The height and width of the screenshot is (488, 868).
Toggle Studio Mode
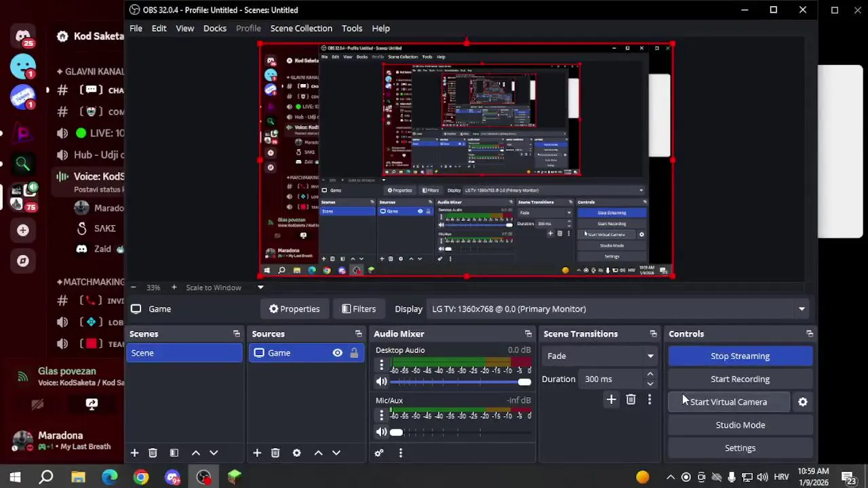tap(740, 425)
